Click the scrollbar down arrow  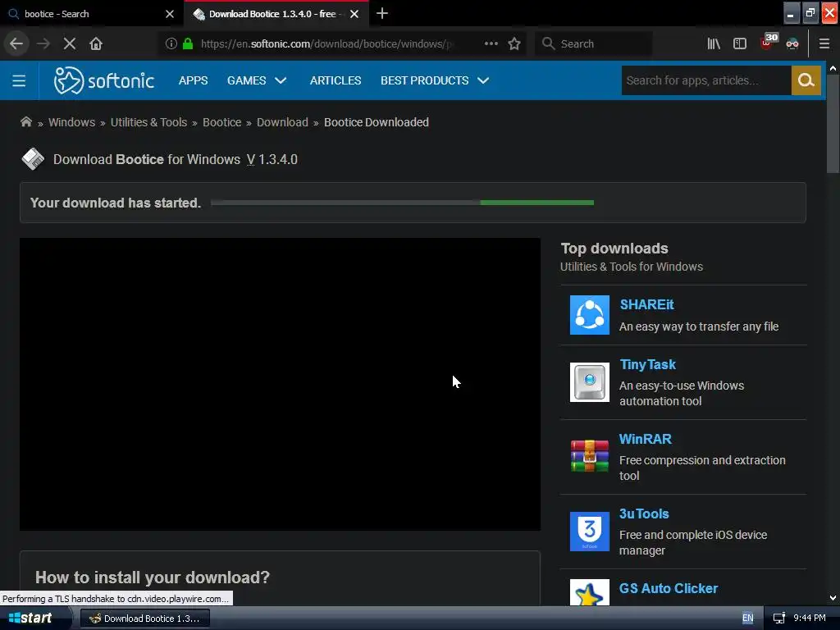coord(833,598)
